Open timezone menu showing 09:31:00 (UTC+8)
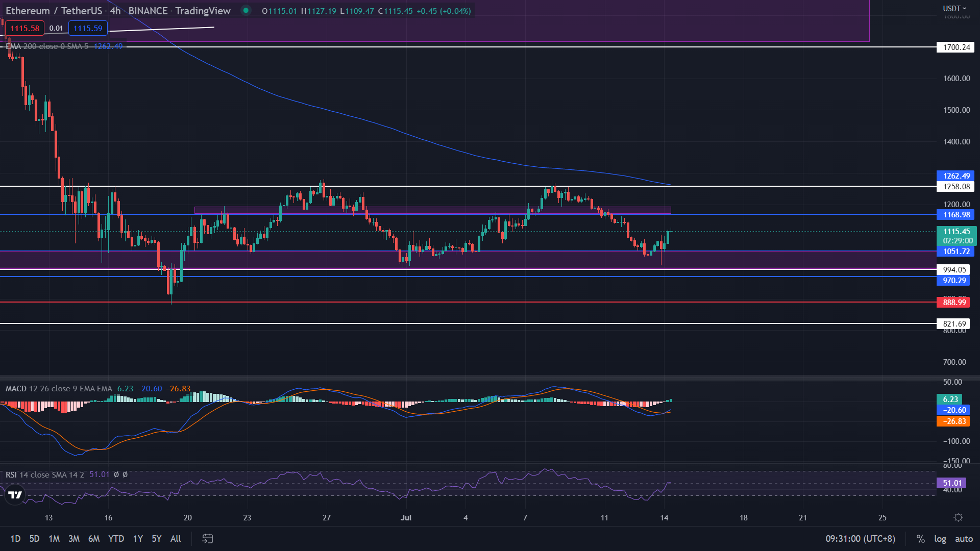This screenshot has height=551, width=980. coord(860,539)
